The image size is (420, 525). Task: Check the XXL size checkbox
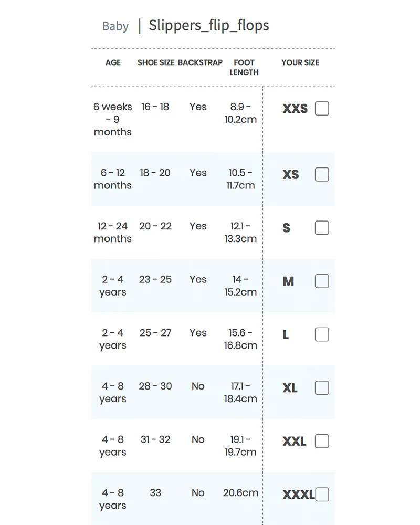coord(322,441)
